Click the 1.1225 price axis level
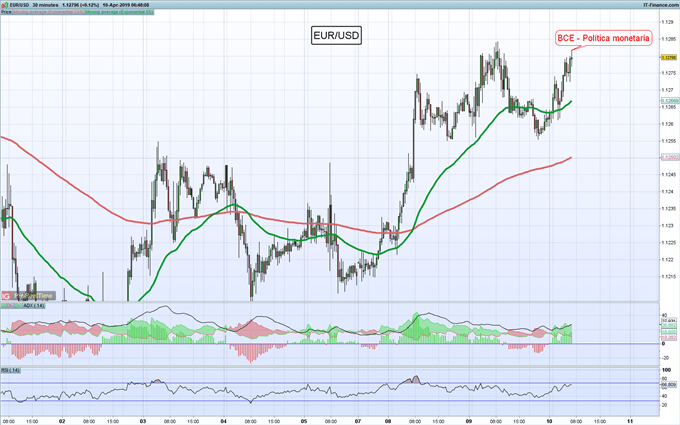This screenshot has width=680, height=425. pos(668,242)
